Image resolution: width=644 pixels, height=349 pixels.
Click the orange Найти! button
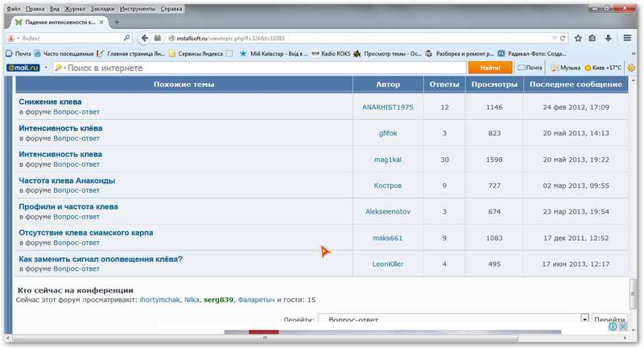(x=490, y=68)
